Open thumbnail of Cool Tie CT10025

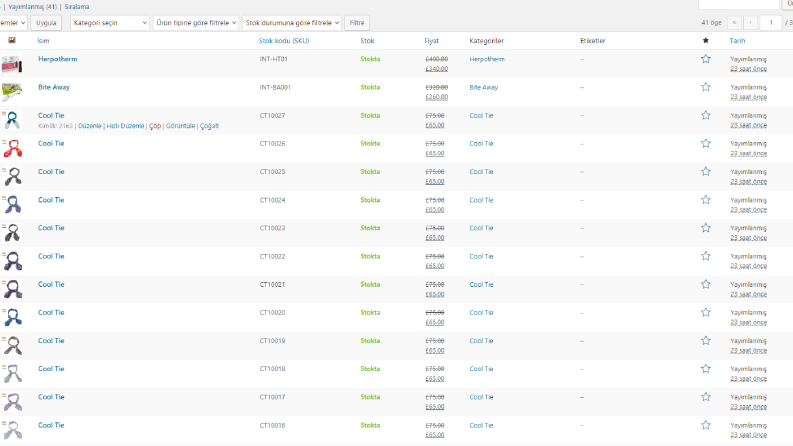pos(12,176)
